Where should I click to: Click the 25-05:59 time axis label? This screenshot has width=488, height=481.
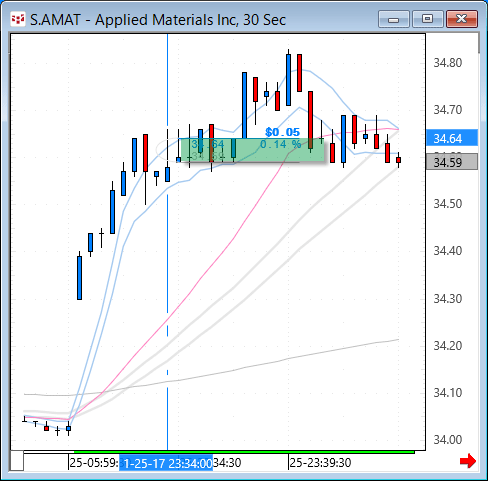(x=94, y=463)
